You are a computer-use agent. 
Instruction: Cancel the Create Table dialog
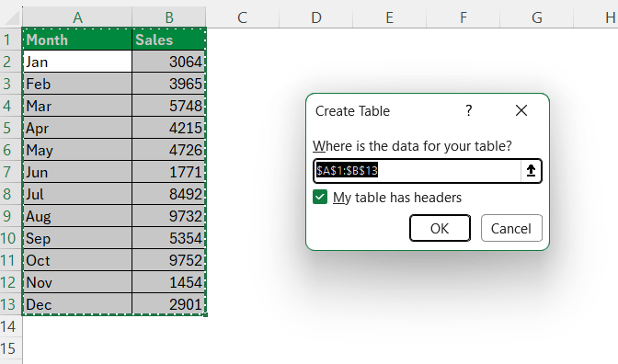pos(511,228)
